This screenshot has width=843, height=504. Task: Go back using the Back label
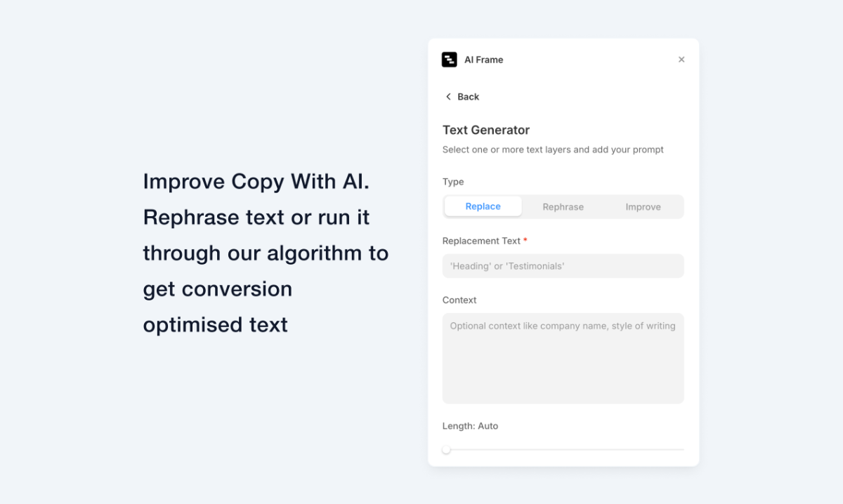(468, 97)
